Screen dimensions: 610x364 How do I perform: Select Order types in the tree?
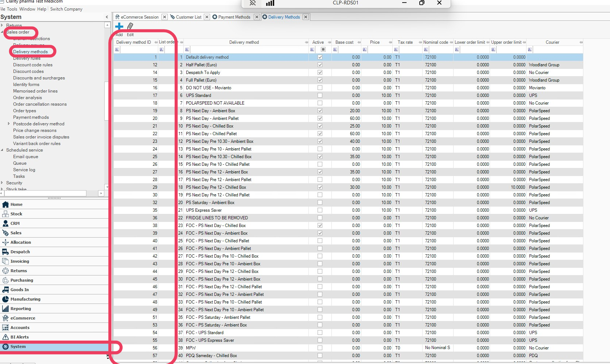tap(25, 111)
